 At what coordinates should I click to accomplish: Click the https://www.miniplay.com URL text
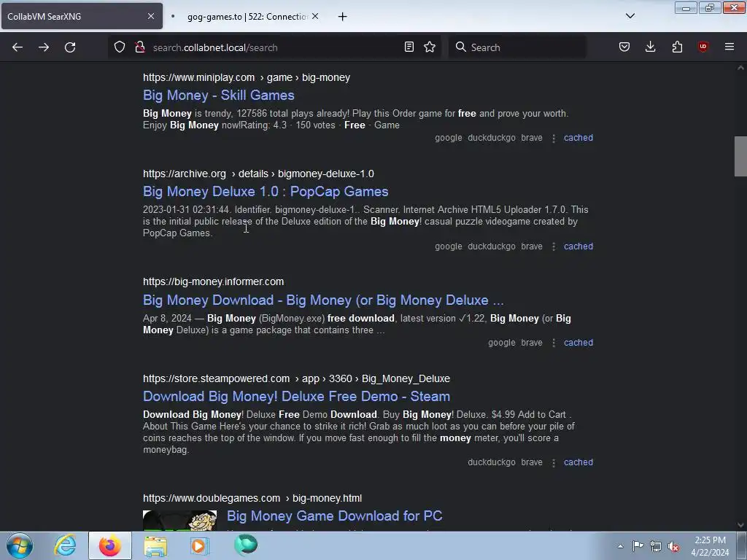pos(198,77)
